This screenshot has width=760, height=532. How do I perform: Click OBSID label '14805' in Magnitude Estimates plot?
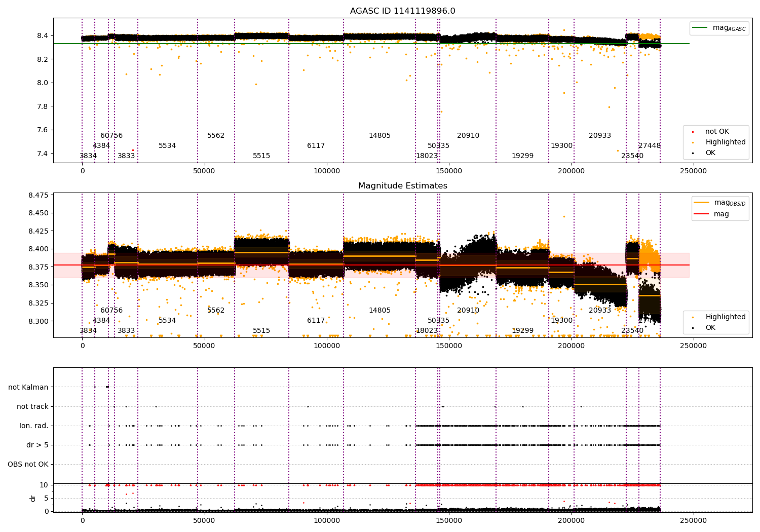(380, 311)
